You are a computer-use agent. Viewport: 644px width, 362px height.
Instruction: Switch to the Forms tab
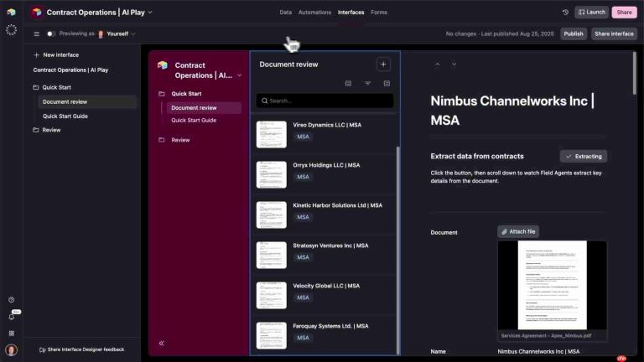click(x=379, y=13)
